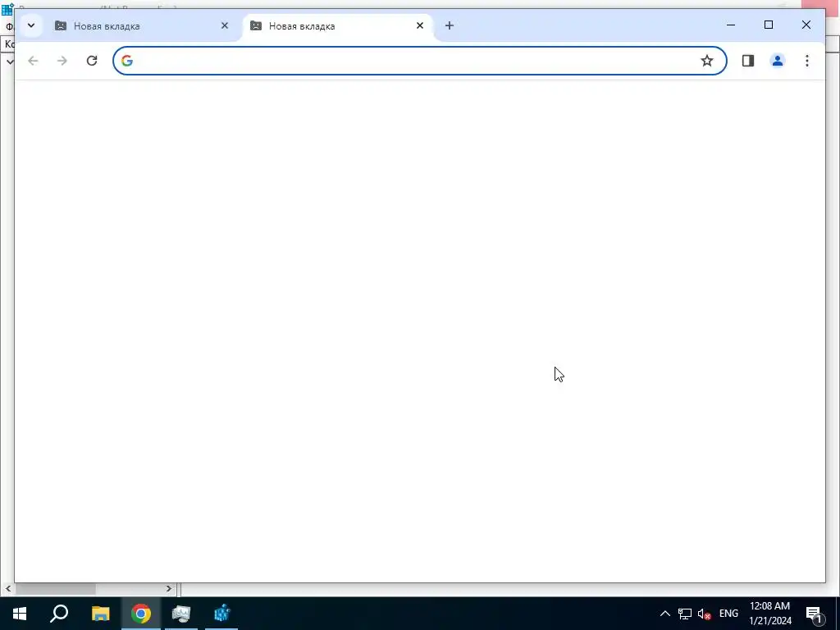Screen dimensions: 840x630
Task: Focus the Chrome address bar
Action: point(419,61)
